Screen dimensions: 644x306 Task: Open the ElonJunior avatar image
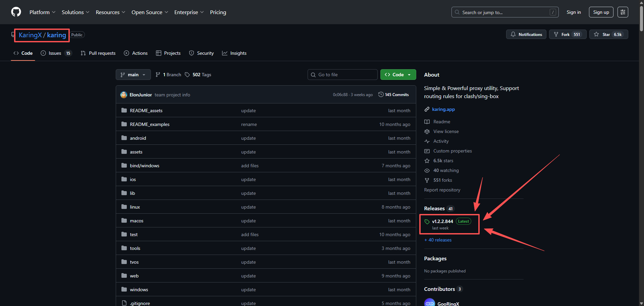pyautogui.click(x=123, y=95)
